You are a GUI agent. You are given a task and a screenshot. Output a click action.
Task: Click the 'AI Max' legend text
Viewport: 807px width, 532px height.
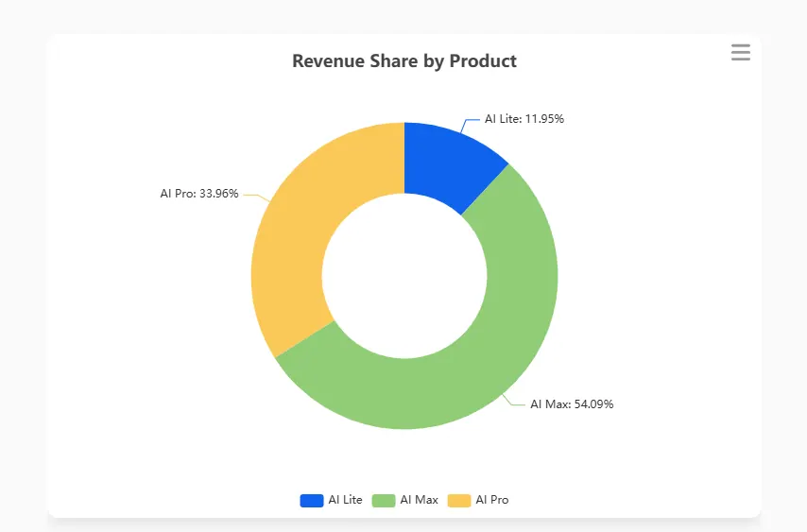click(x=419, y=500)
